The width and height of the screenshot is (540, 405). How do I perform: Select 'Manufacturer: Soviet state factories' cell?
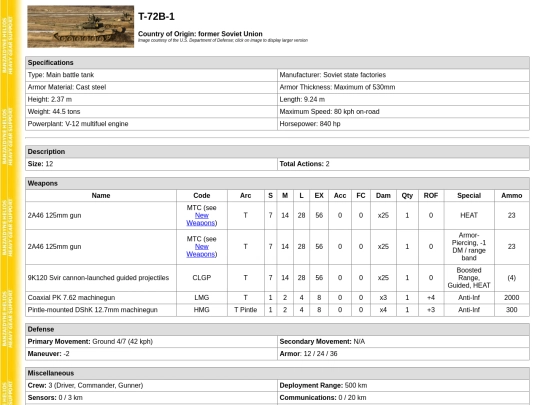point(403,75)
